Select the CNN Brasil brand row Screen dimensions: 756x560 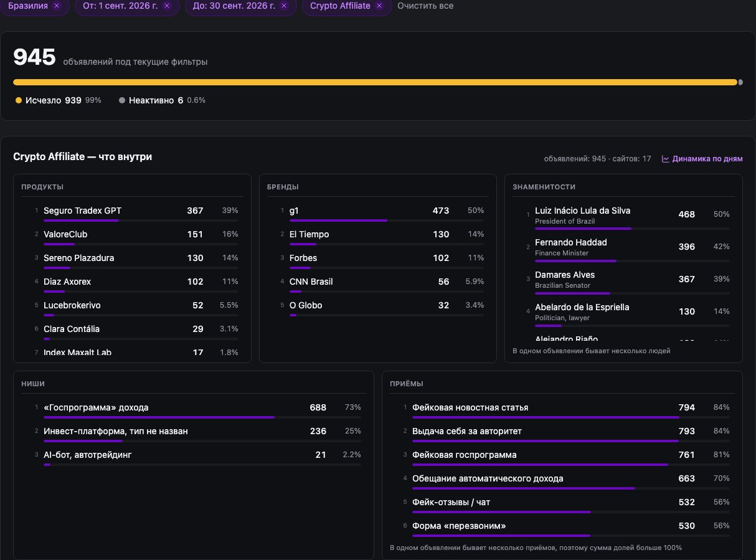coord(378,283)
